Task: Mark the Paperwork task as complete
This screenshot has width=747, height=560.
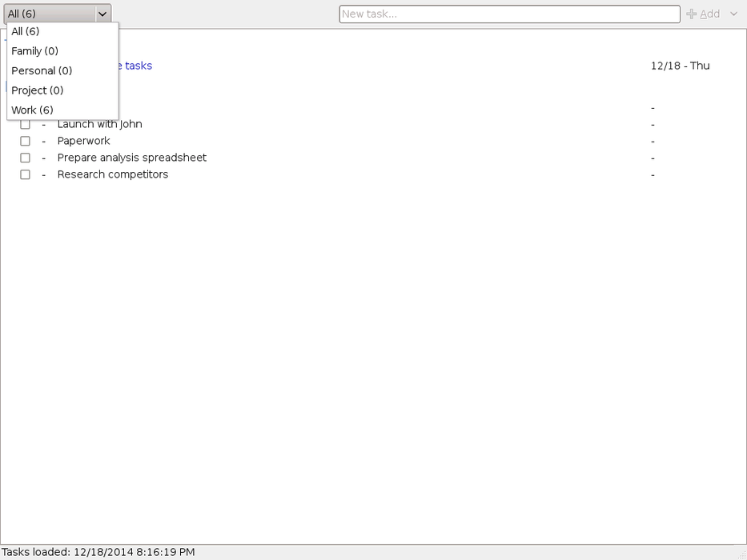Action: coord(26,142)
